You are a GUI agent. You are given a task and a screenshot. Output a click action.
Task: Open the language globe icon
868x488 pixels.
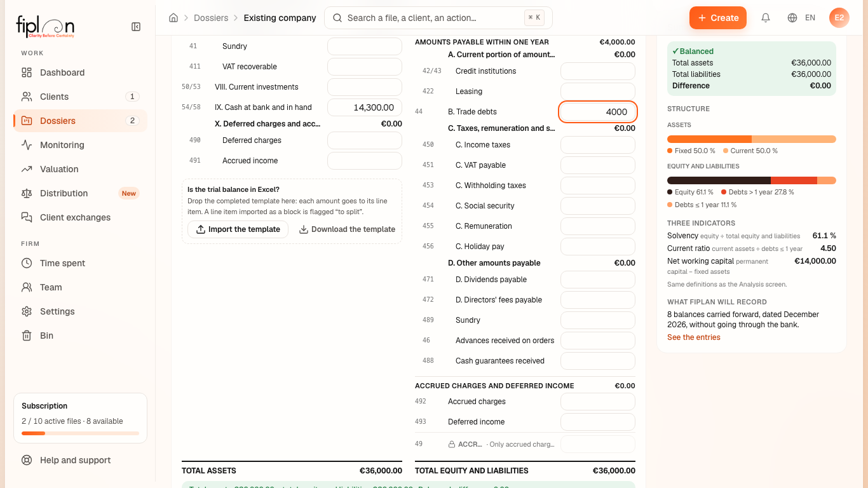coord(792,18)
